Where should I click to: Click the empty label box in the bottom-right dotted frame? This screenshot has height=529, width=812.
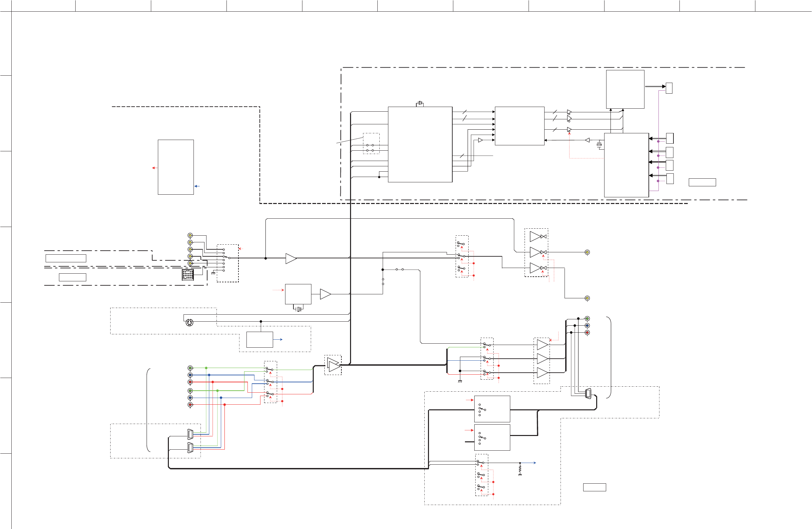594,487
